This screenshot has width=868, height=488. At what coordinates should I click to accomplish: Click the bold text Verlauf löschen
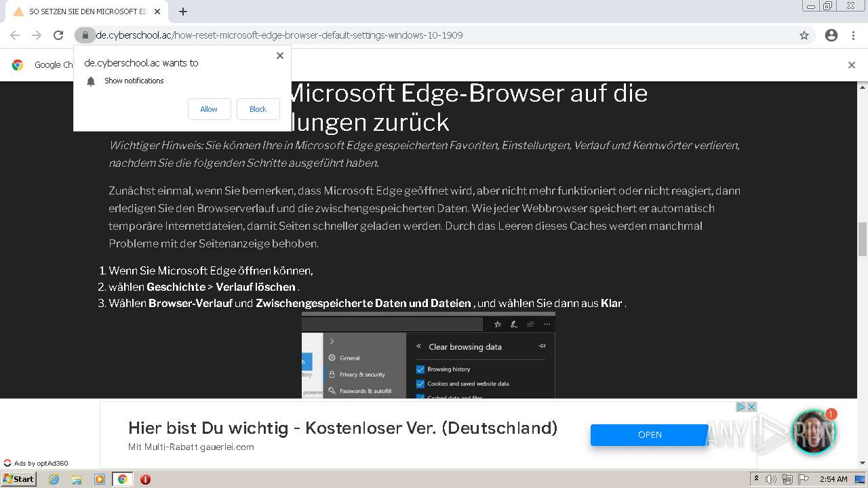click(x=256, y=287)
